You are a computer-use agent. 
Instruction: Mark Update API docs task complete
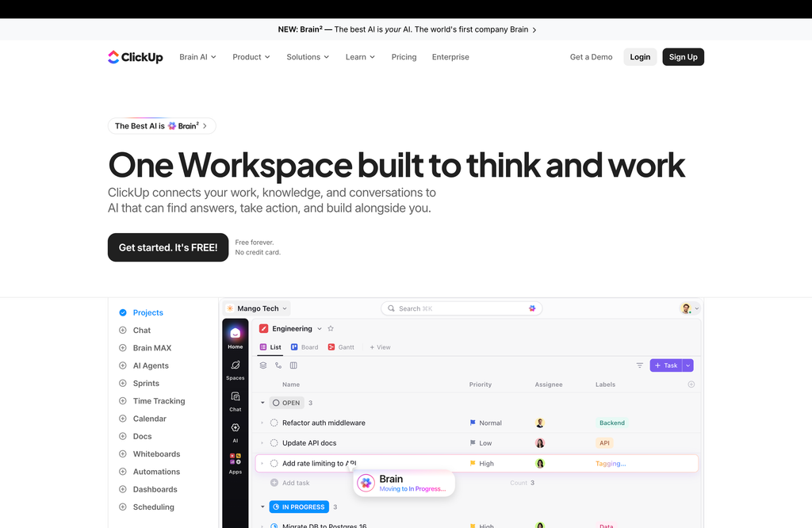coord(274,442)
